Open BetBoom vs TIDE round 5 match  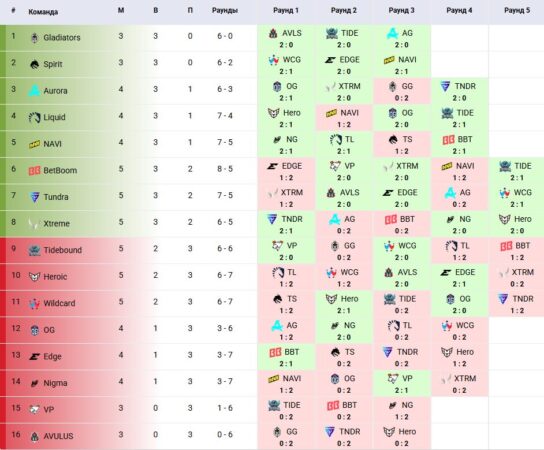[517, 171]
